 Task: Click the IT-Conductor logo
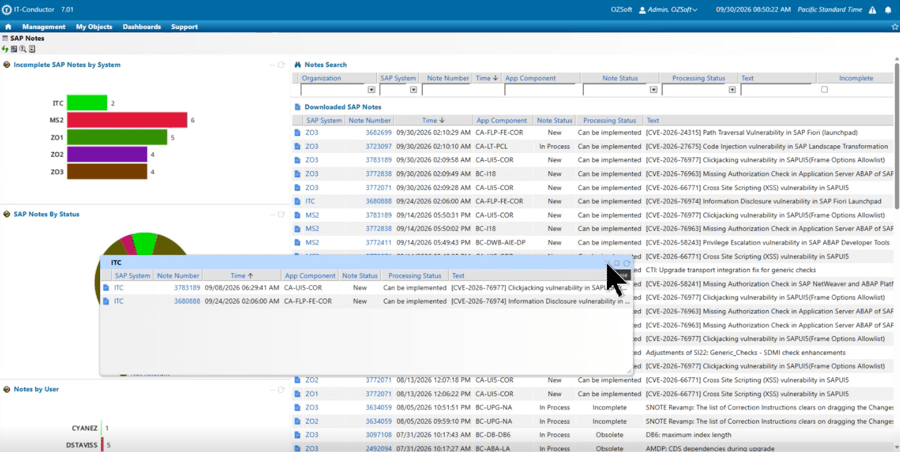click(x=6, y=10)
